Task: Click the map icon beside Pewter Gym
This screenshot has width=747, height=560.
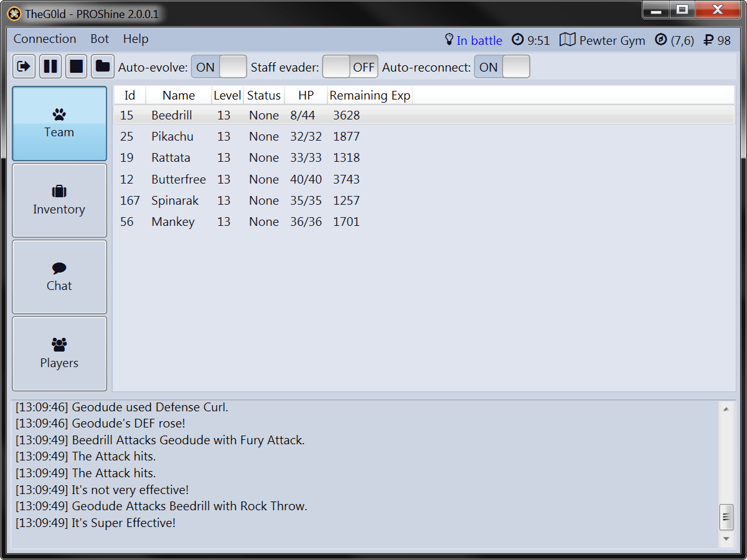Action: (567, 39)
